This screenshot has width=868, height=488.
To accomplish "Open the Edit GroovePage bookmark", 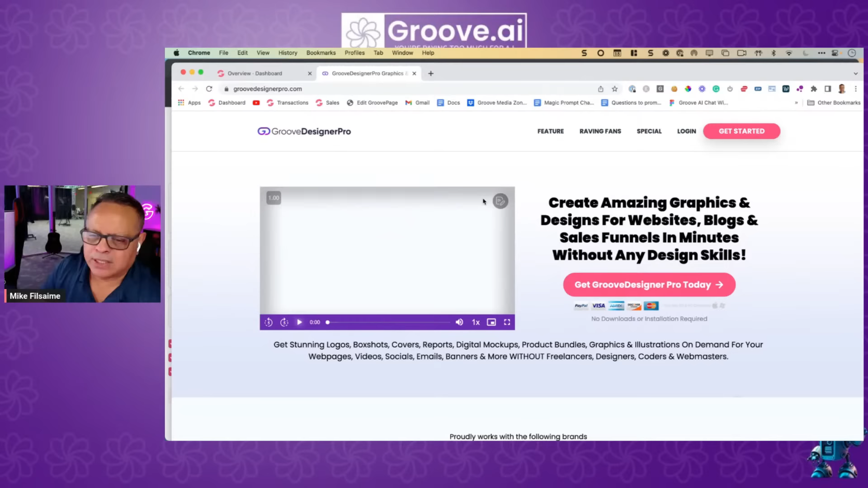I will point(373,103).
